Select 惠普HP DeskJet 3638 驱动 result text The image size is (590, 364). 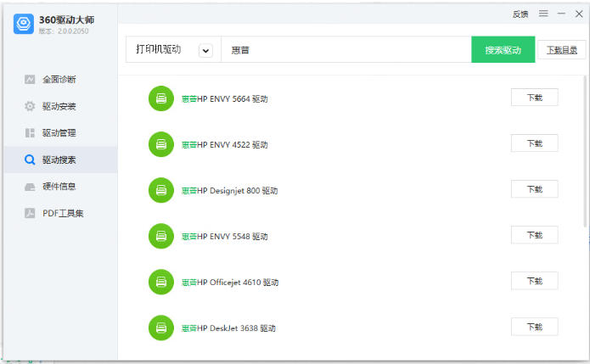pyautogui.click(x=228, y=328)
